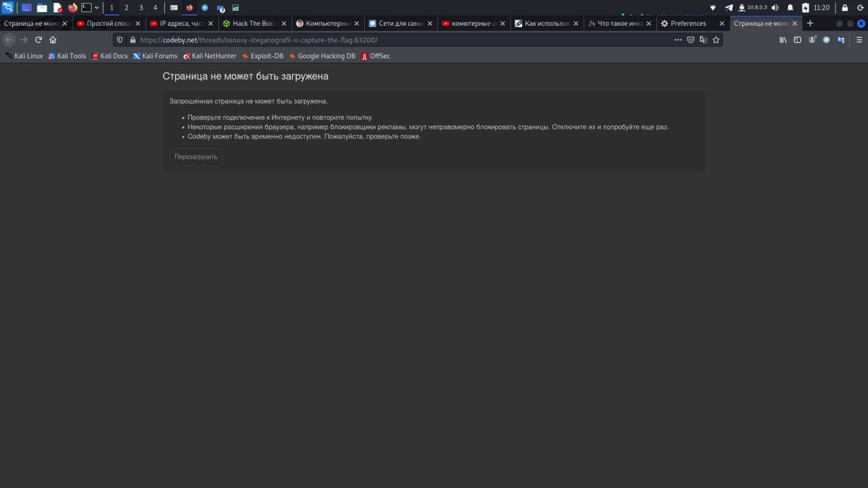Open the Firefox account icon

tap(812, 40)
